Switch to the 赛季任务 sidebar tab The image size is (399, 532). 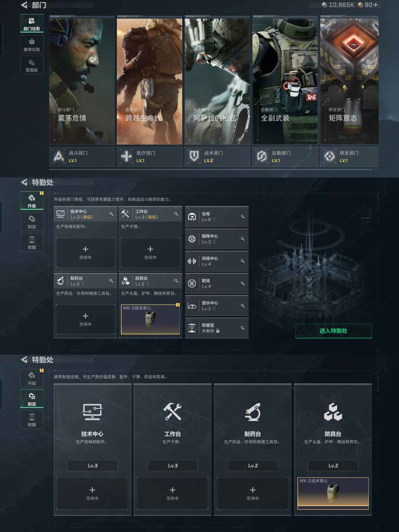click(31, 44)
